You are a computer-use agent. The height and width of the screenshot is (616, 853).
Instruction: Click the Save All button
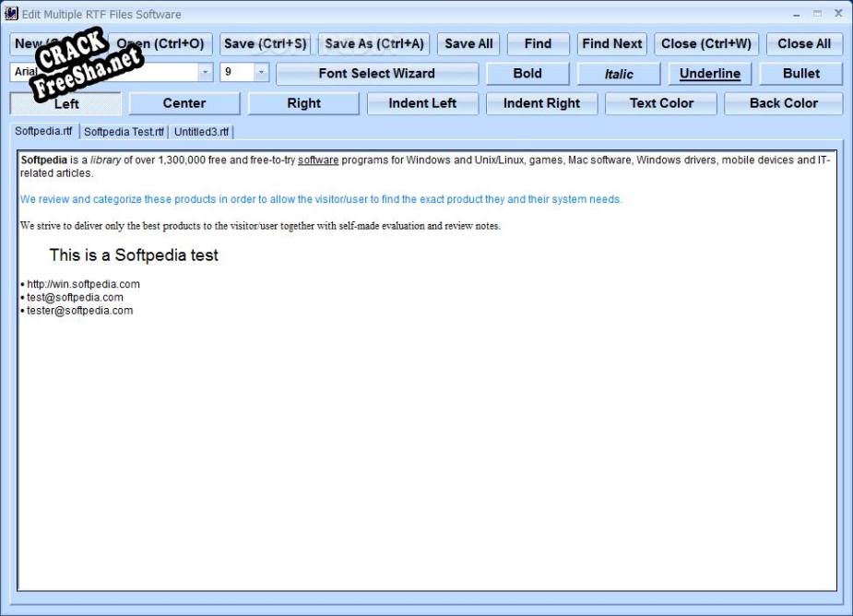[x=468, y=43]
